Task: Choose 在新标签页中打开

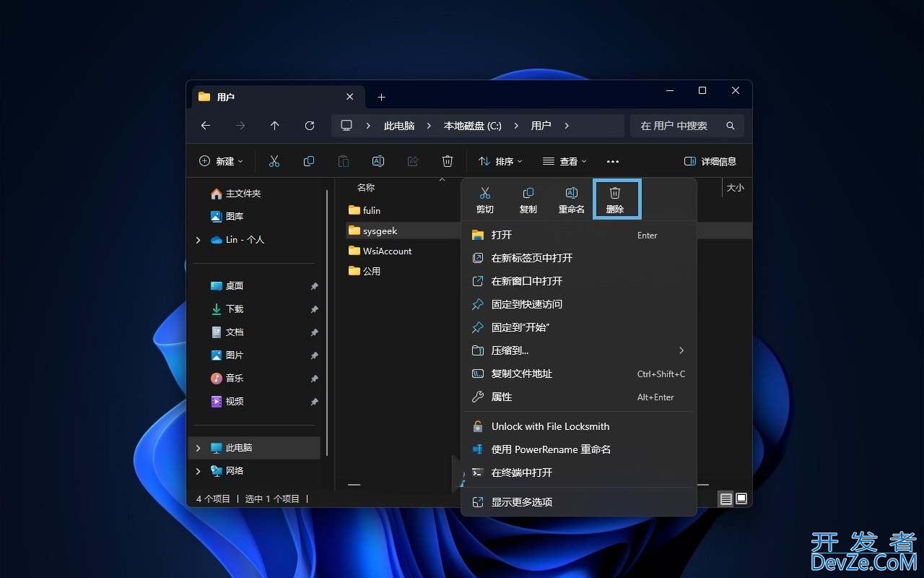Action: point(578,258)
